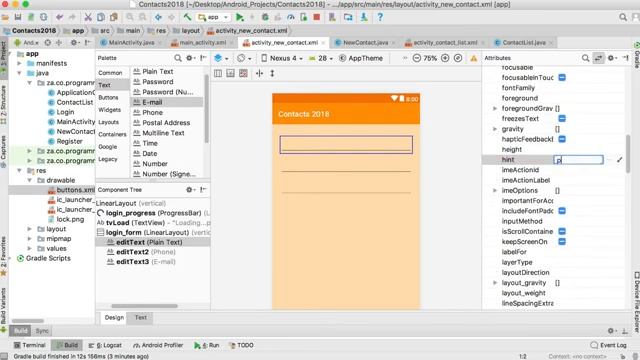The height and width of the screenshot is (360, 640).
Task: Open the Android Profiler tool window
Action: point(158,345)
